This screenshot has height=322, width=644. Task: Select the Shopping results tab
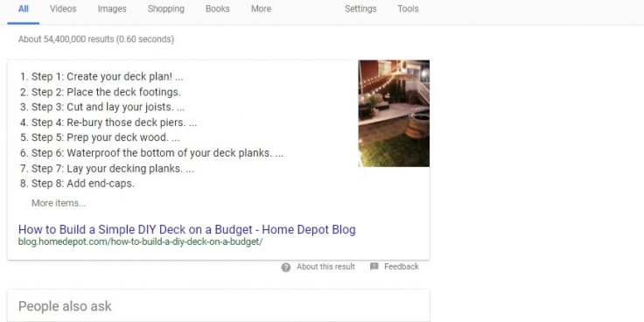click(x=166, y=9)
